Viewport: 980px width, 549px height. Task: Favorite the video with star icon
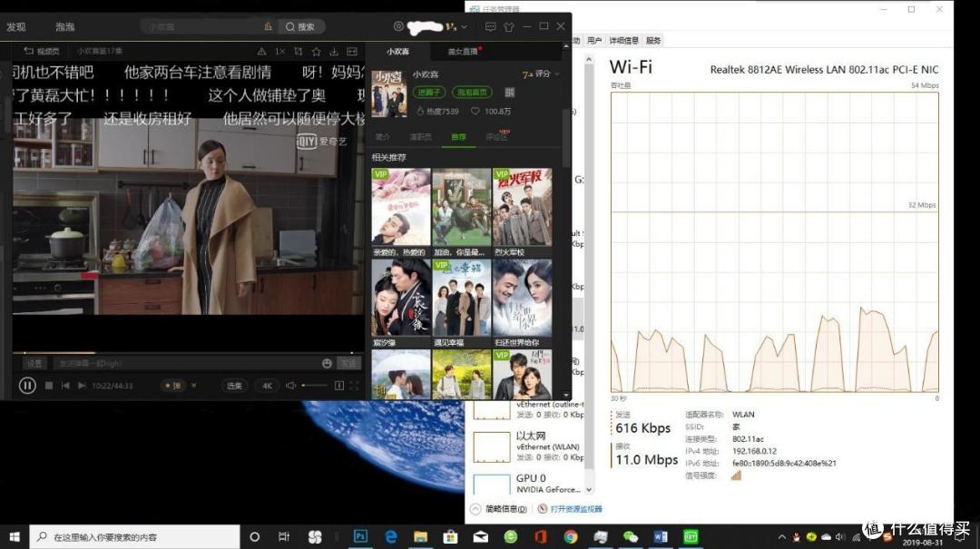(317, 52)
